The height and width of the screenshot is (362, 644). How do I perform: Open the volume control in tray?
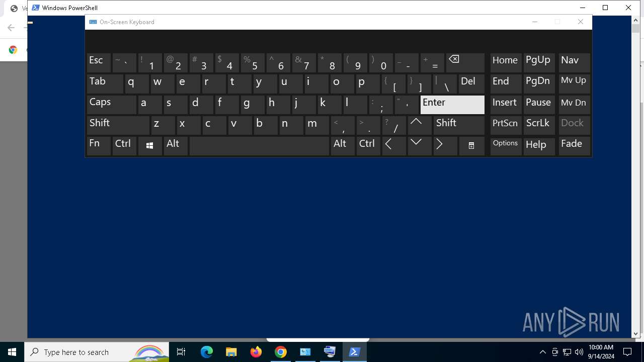click(x=579, y=352)
